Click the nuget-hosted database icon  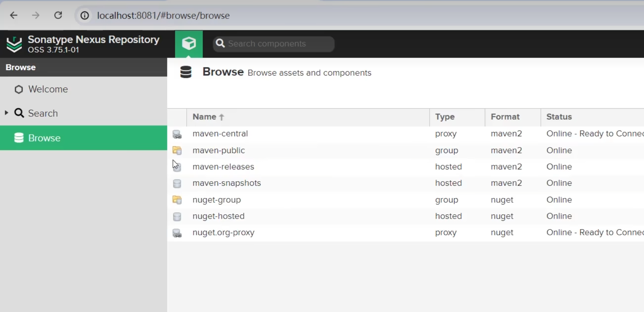pos(177,216)
